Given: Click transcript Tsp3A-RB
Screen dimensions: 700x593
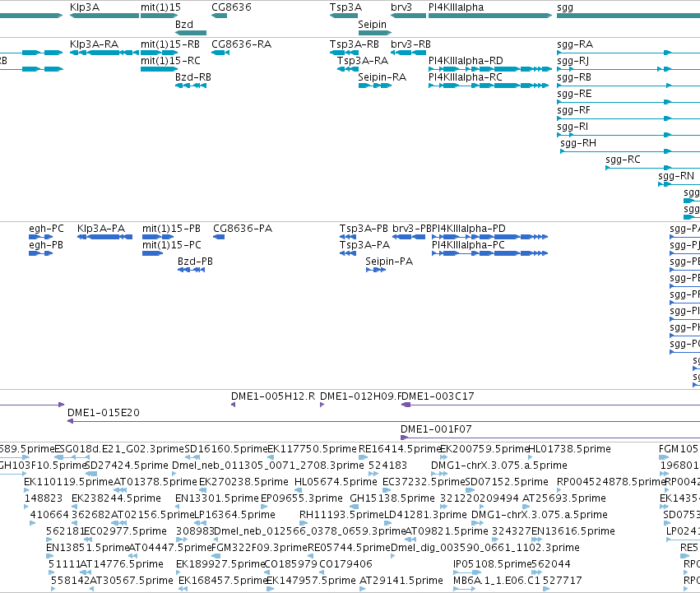Looking at the screenshot, I should pyautogui.click(x=344, y=53).
